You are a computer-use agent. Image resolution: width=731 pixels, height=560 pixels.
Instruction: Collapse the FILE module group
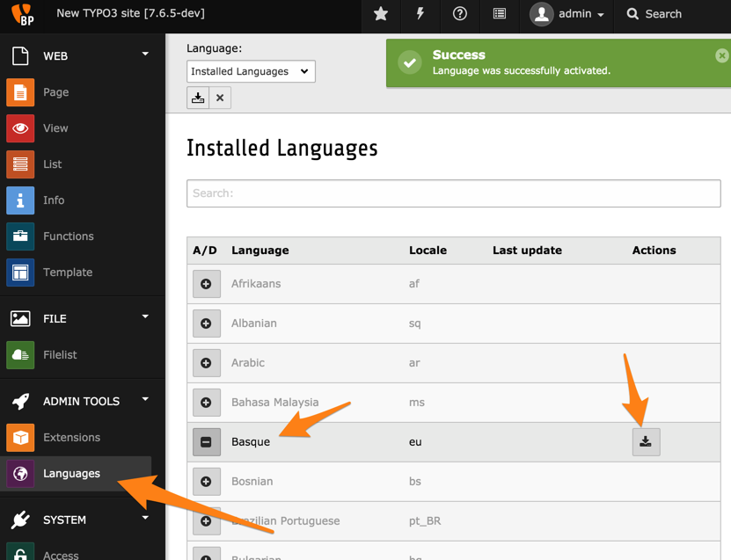[145, 316]
